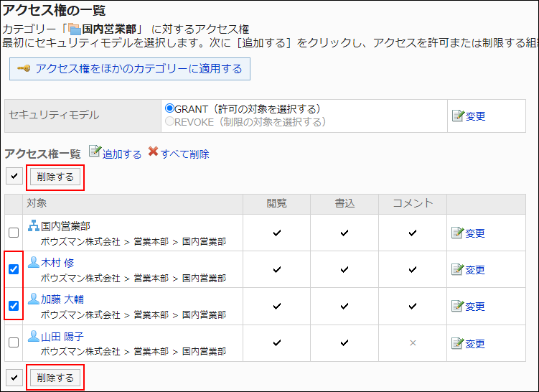Click the 書込 checkmark in 加藤 大輔 row

tap(345, 306)
